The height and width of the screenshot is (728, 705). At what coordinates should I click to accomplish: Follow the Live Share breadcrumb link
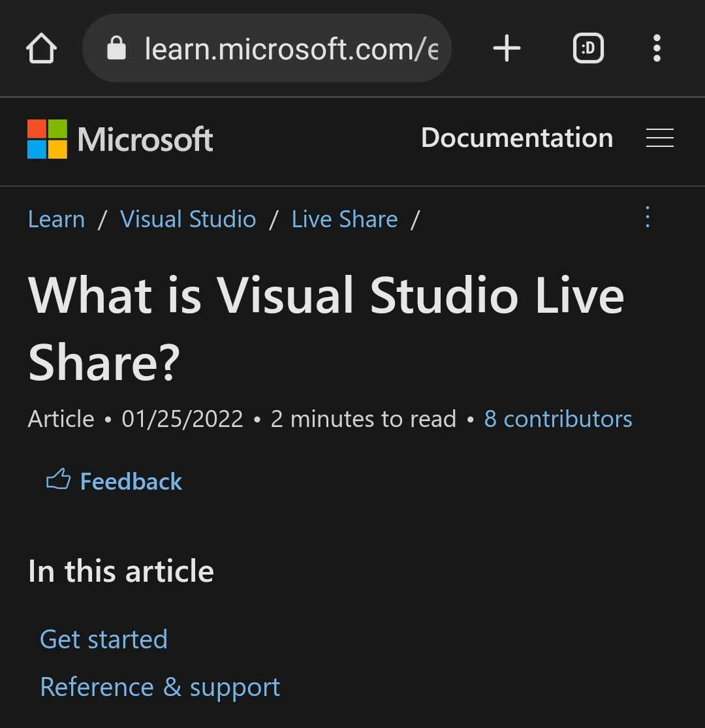pyautogui.click(x=345, y=219)
